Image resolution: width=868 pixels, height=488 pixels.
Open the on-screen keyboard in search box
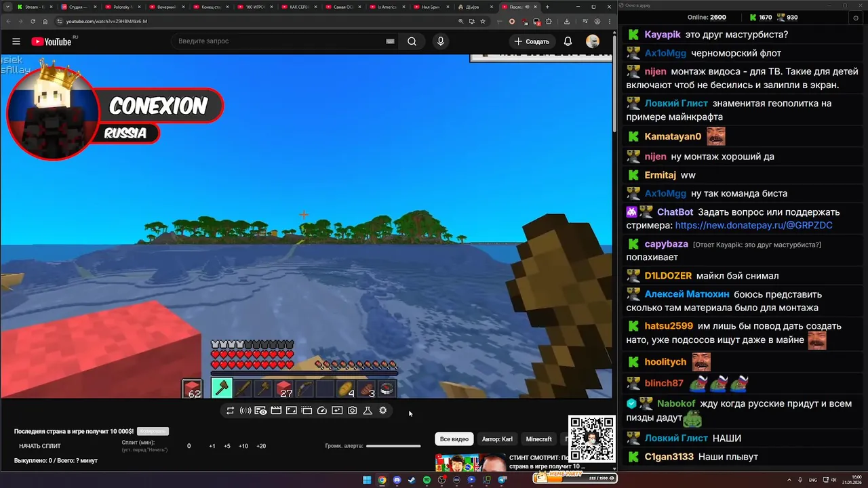(390, 41)
